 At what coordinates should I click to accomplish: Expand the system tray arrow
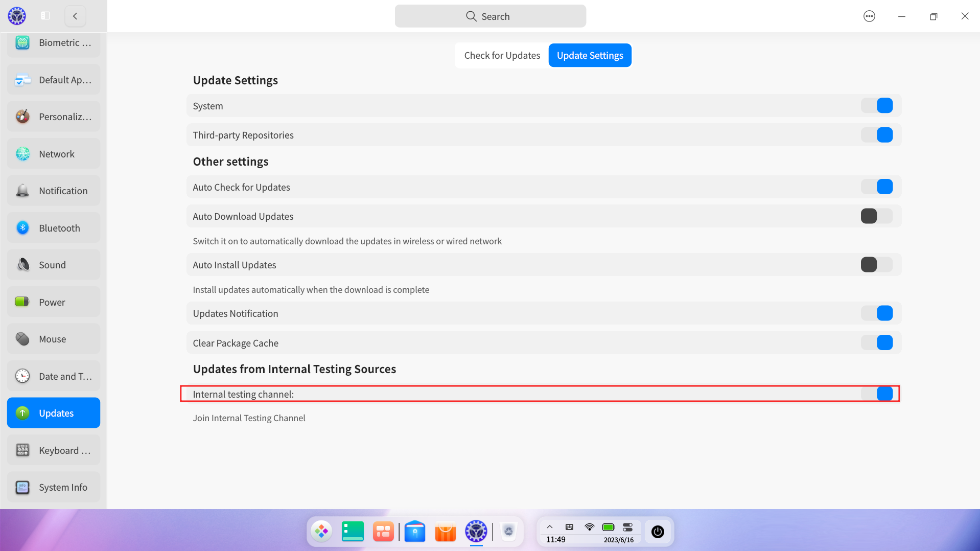pos(550,527)
